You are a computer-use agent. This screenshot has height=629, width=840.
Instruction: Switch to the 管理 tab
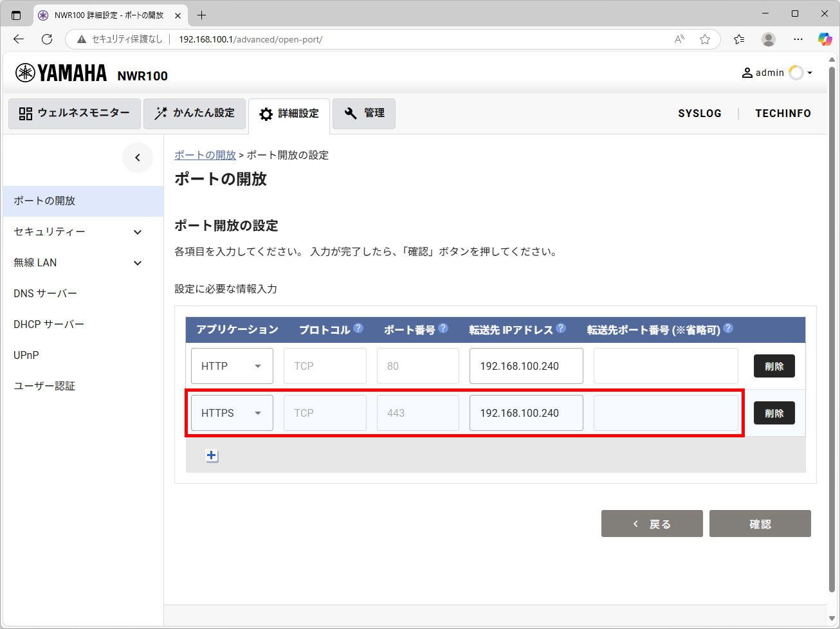click(x=364, y=113)
